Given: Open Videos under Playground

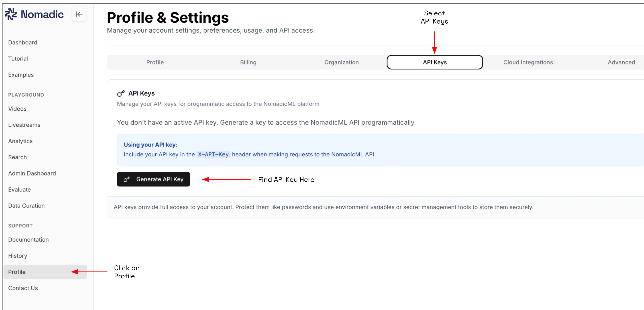Looking at the screenshot, I should (17, 109).
